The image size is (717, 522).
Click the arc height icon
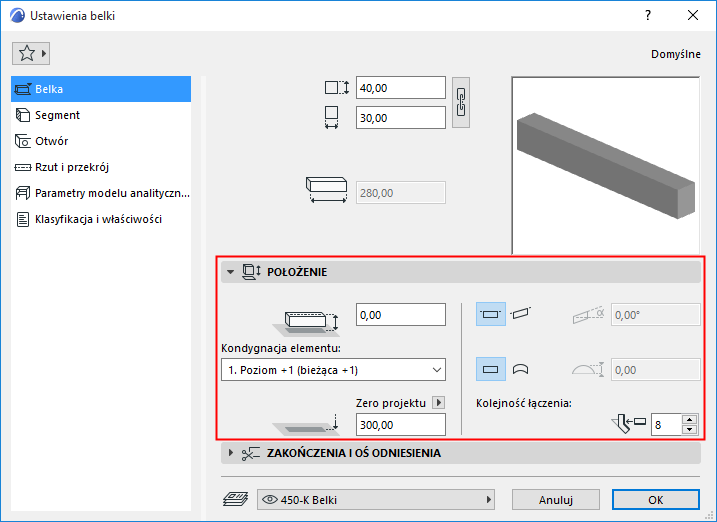coord(589,369)
